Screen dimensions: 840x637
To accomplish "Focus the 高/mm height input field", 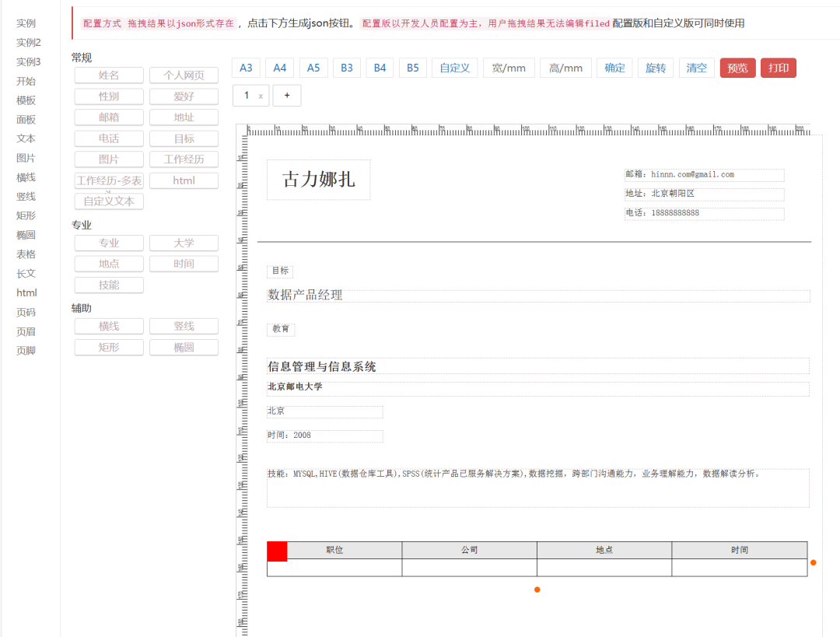I will tap(565, 68).
